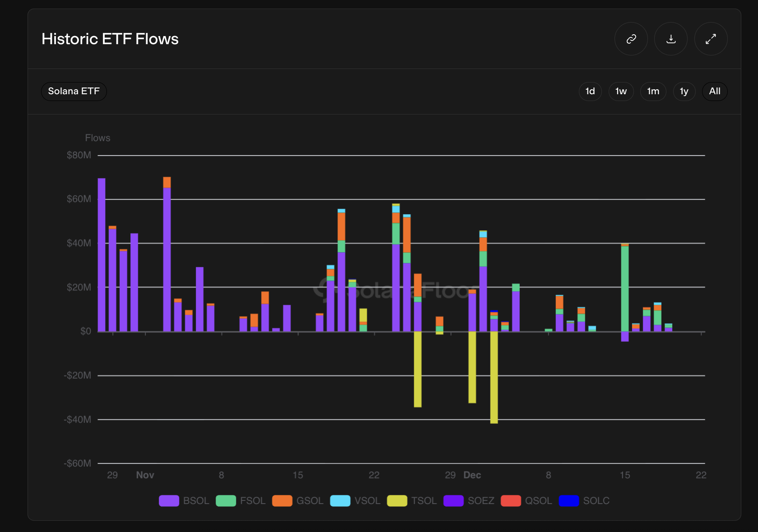This screenshot has height=532, width=758.
Task: Click the purple BSOL color swatch
Action: pos(168,501)
